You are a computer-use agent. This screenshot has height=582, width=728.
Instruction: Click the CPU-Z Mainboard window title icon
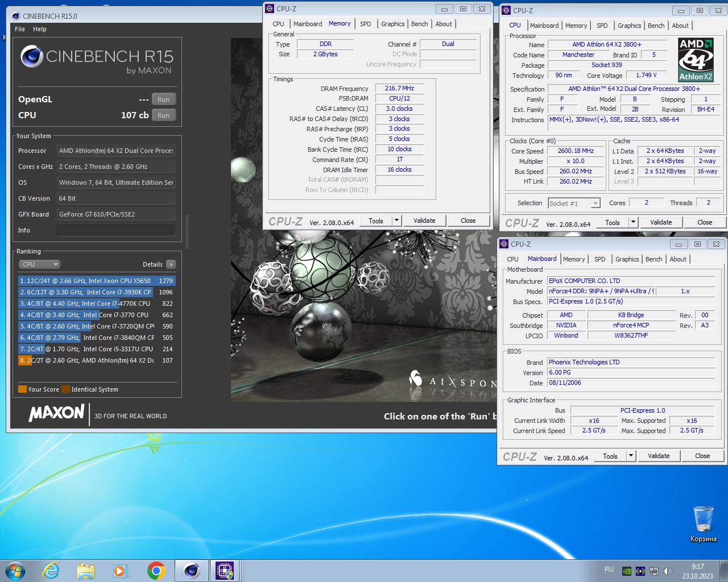tap(504, 244)
